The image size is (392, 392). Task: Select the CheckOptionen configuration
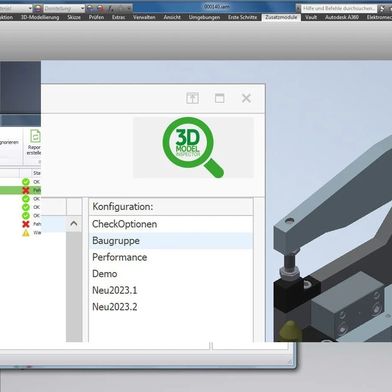coord(171,224)
